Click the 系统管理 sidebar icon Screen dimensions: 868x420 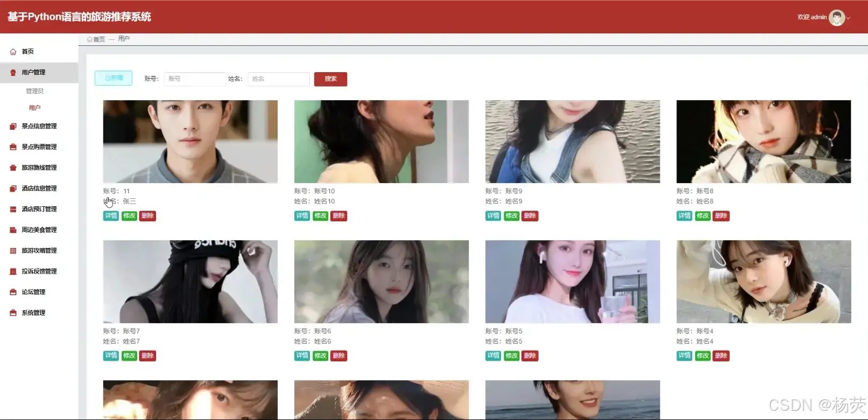13,313
